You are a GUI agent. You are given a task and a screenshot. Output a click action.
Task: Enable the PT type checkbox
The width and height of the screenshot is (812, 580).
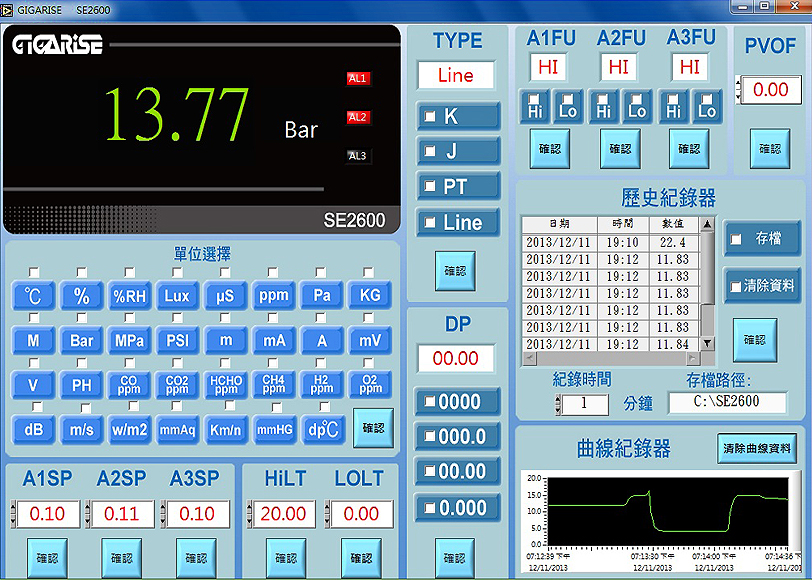[430, 186]
